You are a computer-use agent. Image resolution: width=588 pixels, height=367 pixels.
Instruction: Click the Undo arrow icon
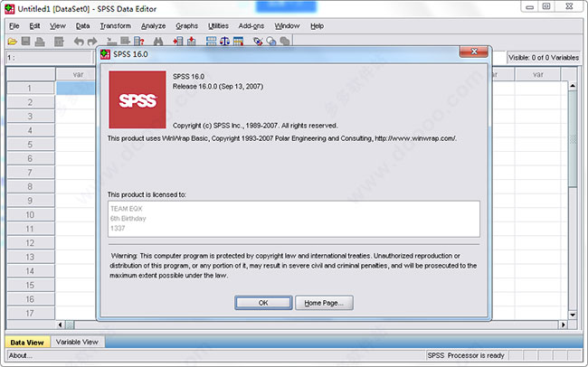(79, 42)
